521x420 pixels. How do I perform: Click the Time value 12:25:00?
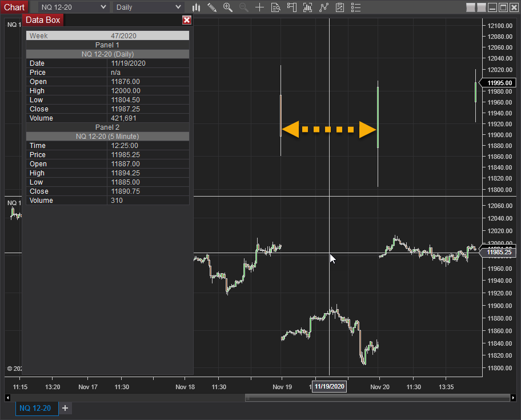pyautogui.click(x=125, y=146)
